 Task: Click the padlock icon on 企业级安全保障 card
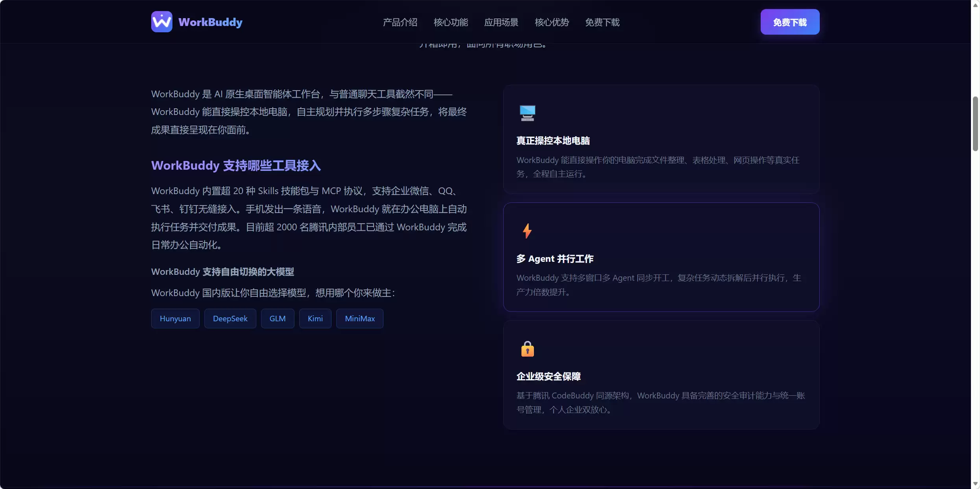(528, 348)
